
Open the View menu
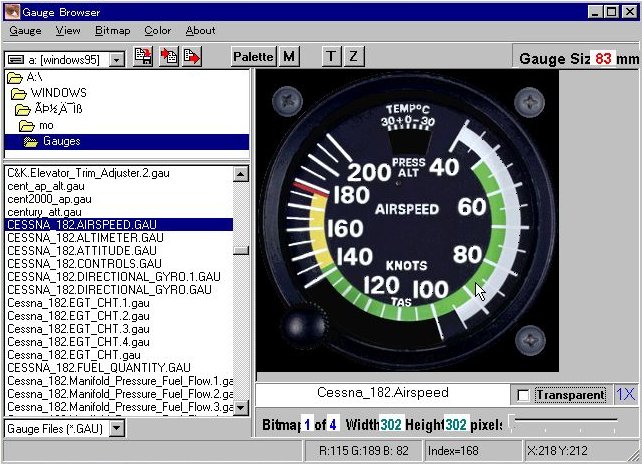pos(68,31)
